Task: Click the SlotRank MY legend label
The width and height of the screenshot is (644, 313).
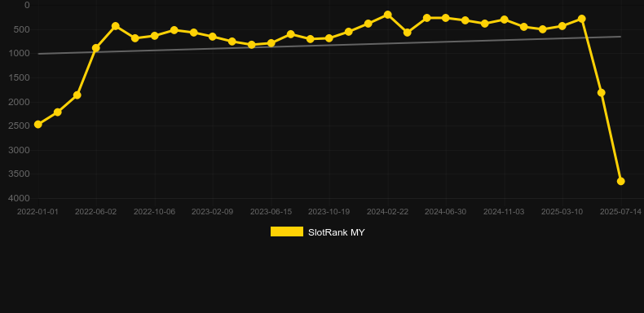Action: pyautogui.click(x=337, y=232)
